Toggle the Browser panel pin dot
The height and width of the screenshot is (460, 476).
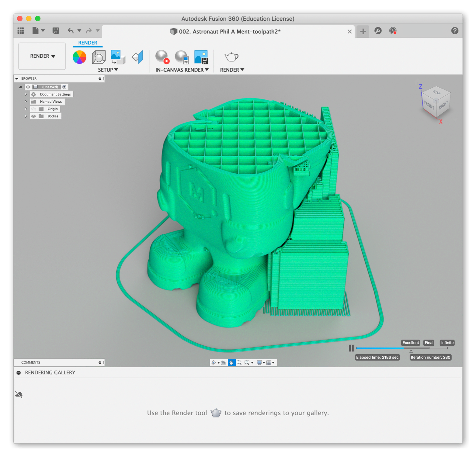pyautogui.click(x=100, y=78)
